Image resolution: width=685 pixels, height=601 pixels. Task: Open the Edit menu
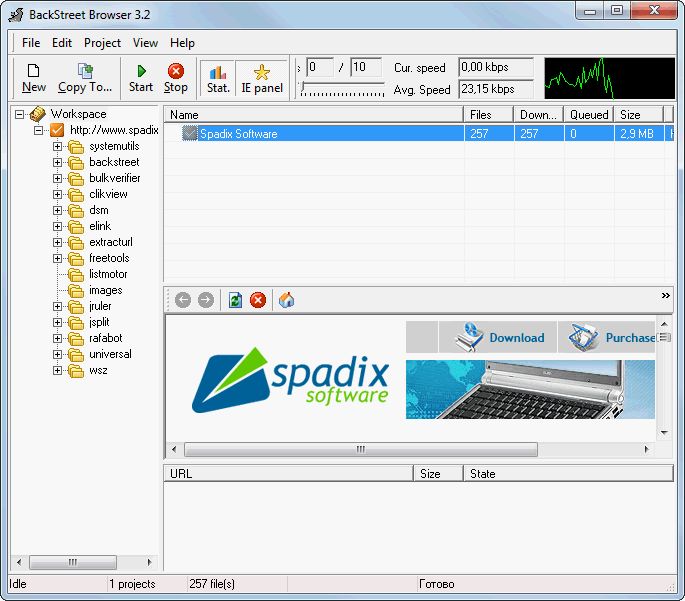62,43
